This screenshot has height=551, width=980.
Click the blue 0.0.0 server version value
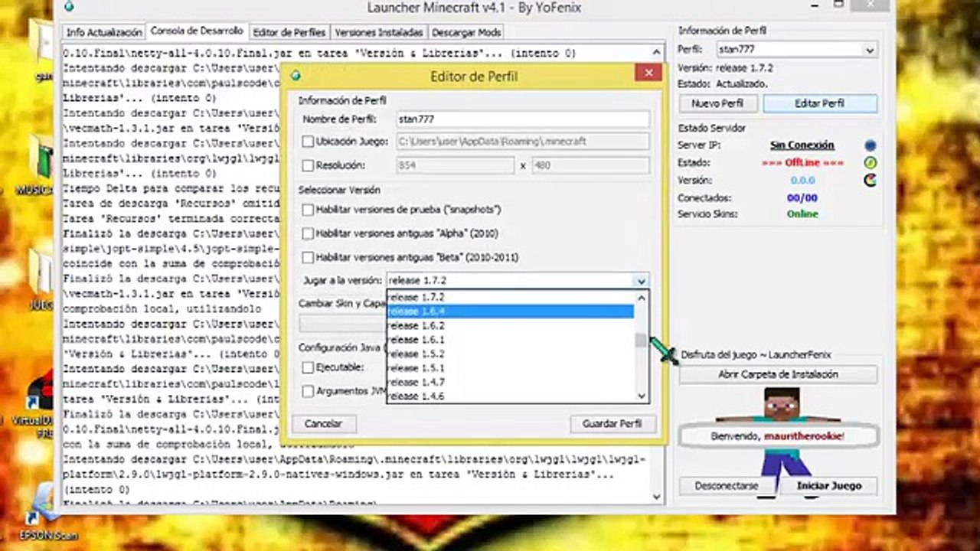[802, 181]
